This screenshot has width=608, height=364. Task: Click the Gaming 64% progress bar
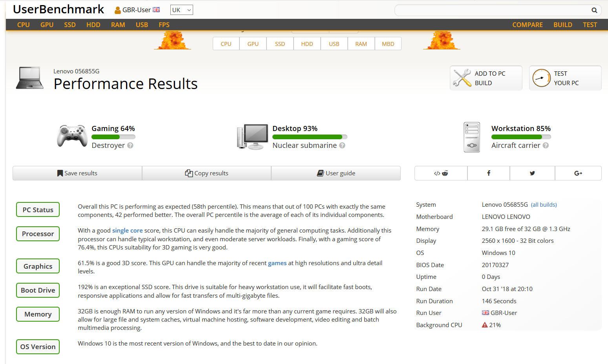pos(113,137)
